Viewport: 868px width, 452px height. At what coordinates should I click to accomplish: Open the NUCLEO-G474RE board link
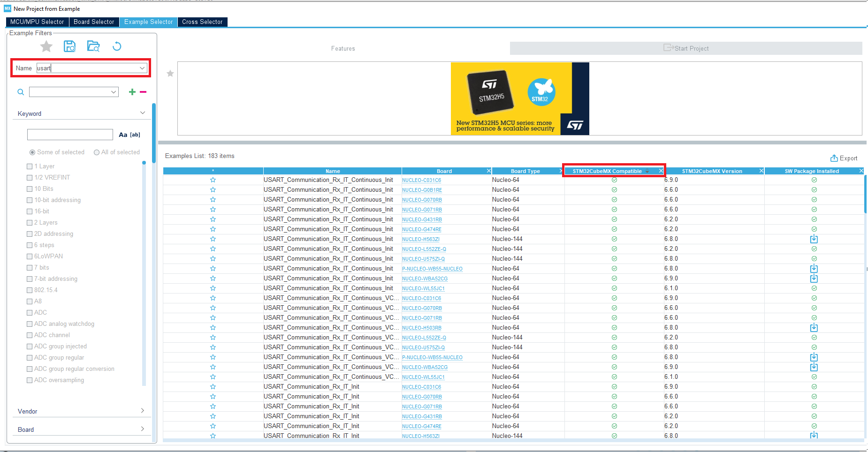421,229
